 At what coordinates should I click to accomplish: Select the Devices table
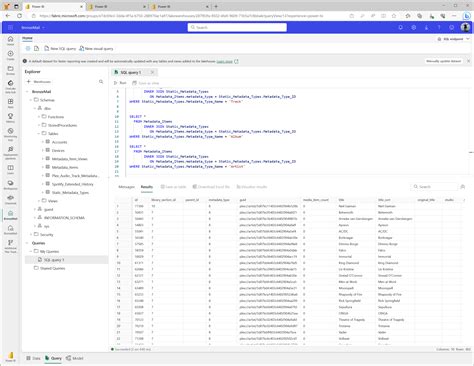58,151
